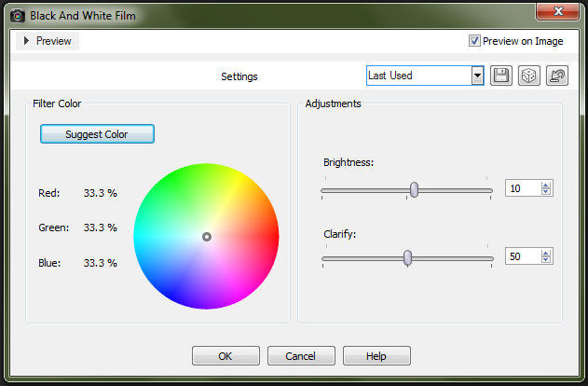Image resolution: width=588 pixels, height=386 pixels.
Task: Click the Help button
Action: (x=376, y=355)
